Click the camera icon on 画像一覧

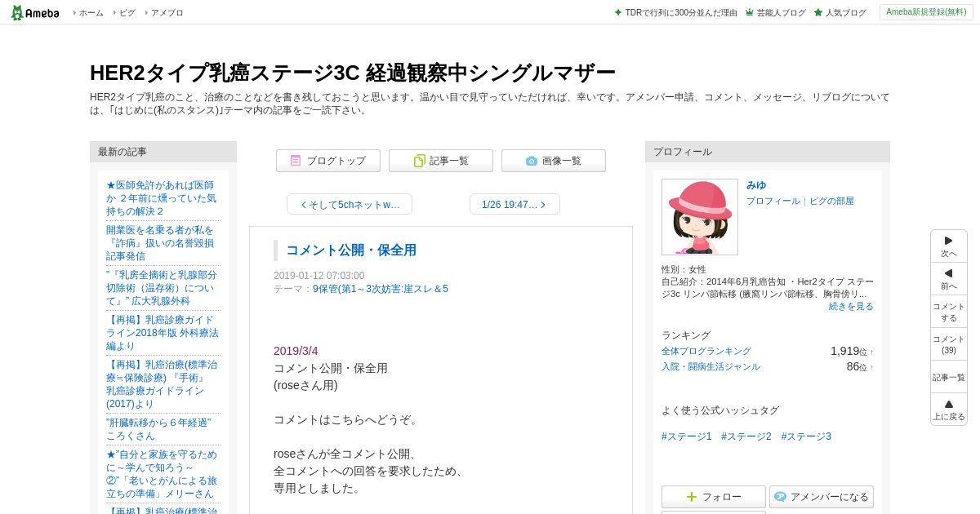532,161
